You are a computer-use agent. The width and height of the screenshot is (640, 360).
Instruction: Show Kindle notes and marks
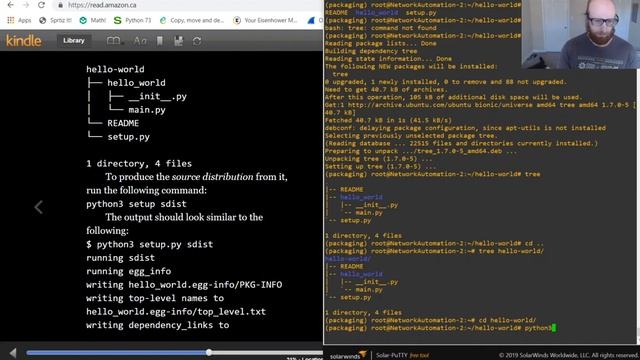[x=178, y=41]
